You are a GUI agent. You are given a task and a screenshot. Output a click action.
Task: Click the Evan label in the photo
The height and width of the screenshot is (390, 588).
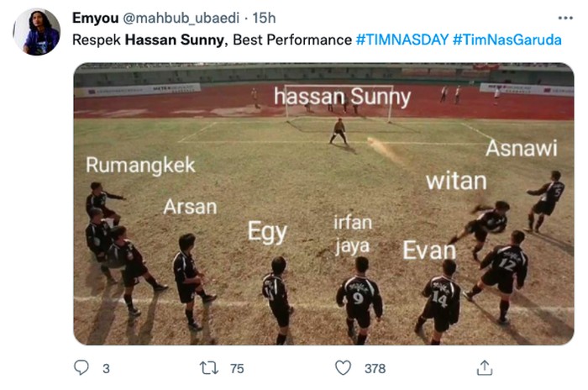(428, 250)
